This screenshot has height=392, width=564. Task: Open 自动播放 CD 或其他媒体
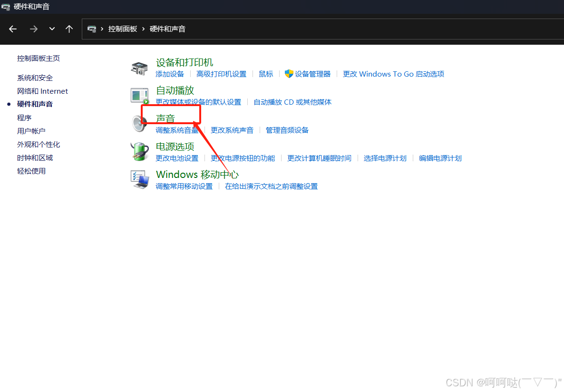(292, 102)
